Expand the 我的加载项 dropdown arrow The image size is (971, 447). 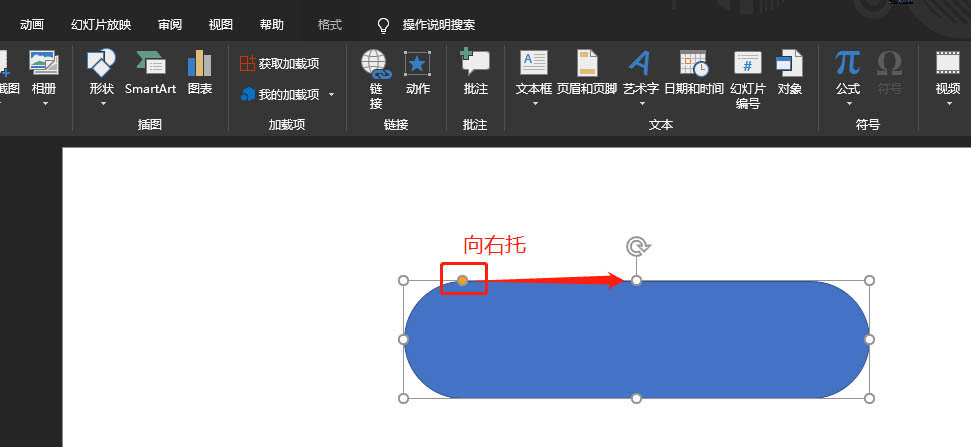(331, 94)
